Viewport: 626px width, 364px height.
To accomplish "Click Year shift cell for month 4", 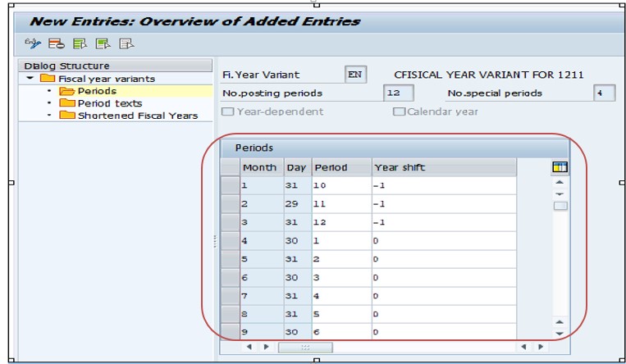I will (x=444, y=240).
